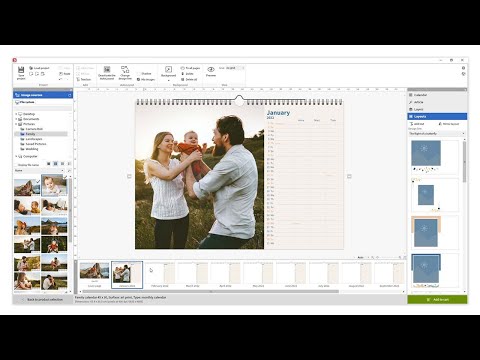Click the Change design line icon
This screenshot has height=360, width=480.
click(x=125, y=69)
